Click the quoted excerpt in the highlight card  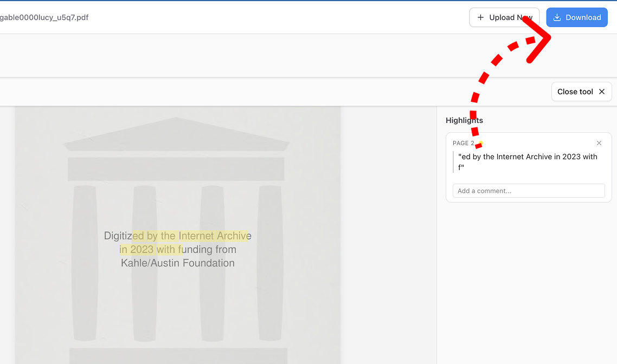click(528, 161)
